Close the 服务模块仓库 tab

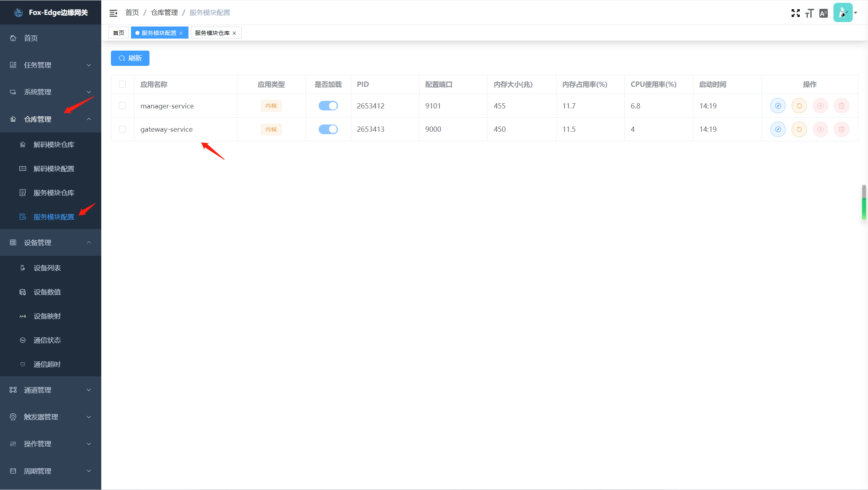coord(234,33)
